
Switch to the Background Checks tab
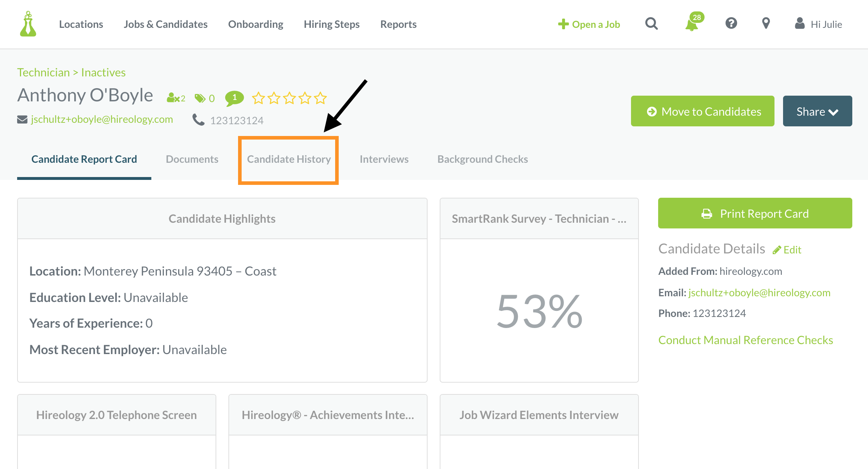tap(483, 159)
